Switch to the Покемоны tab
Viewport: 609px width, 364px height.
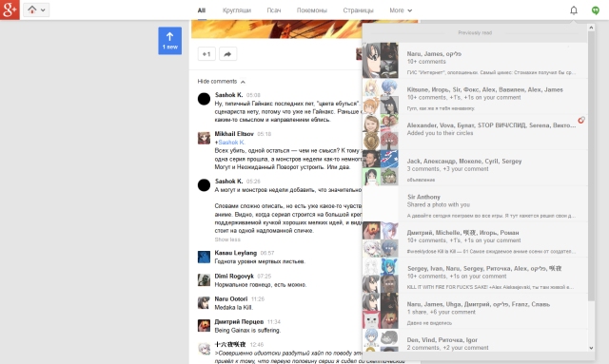click(x=312, y=10)
